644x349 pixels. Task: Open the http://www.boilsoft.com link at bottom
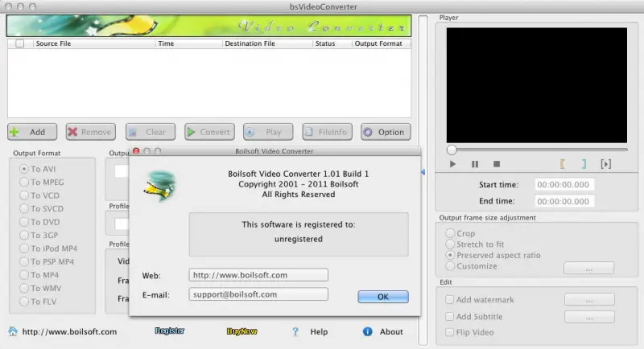point(69,332)
